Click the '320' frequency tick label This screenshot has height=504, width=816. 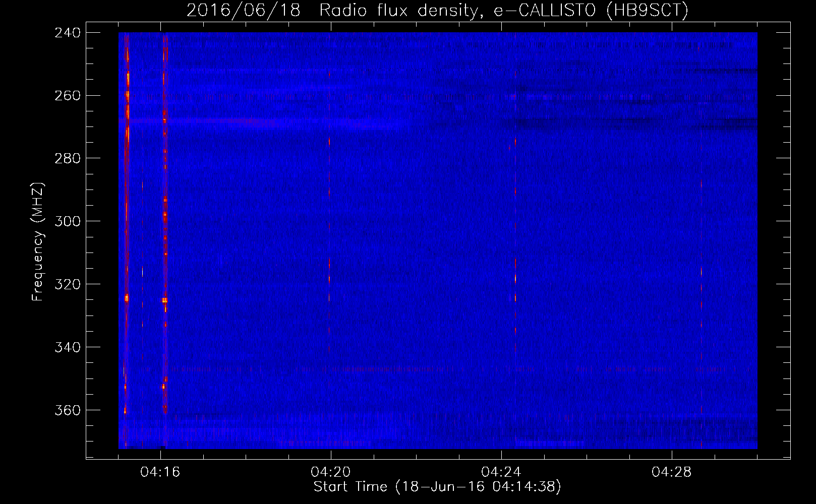[x=68, y=285]
